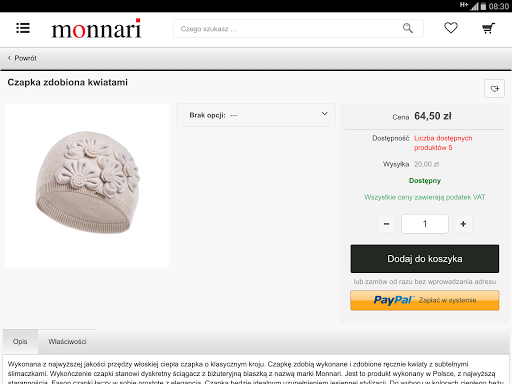Open the wishlist heart icon

[451, 28]
